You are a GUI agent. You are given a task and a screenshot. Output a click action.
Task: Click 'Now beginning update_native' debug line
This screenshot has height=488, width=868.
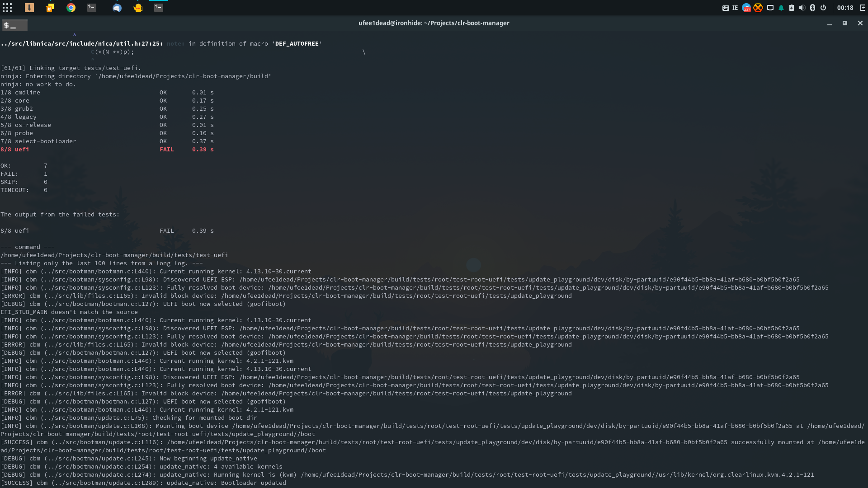coord(129,459)
